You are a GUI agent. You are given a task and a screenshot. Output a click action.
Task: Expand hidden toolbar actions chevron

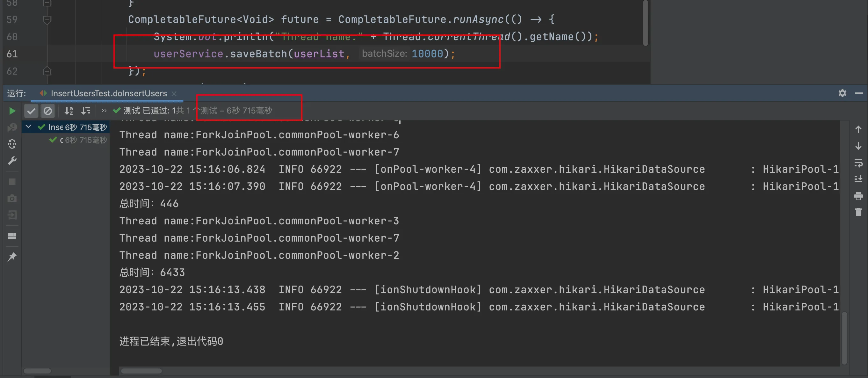(104, 111)
